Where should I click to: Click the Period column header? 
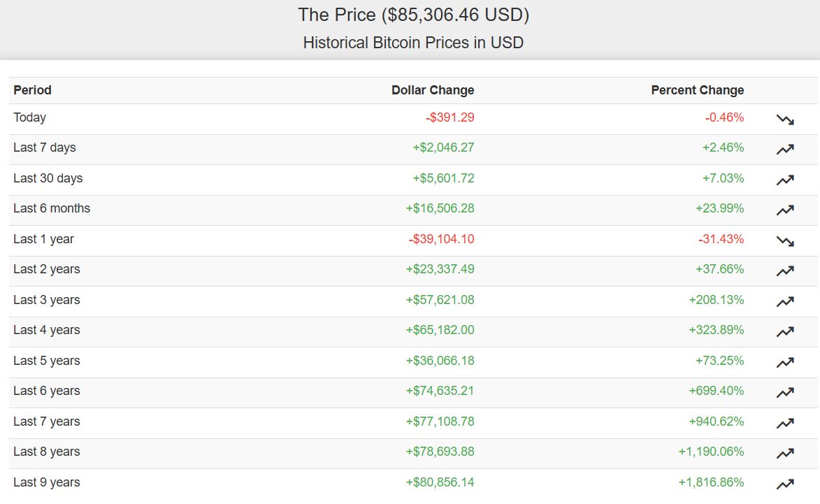pyautogui.click(x=32, y=90)
